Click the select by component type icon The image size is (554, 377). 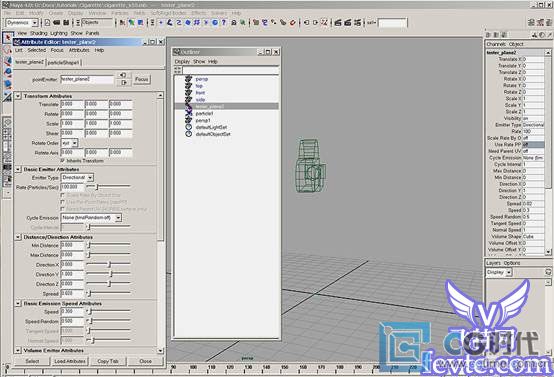140,23
